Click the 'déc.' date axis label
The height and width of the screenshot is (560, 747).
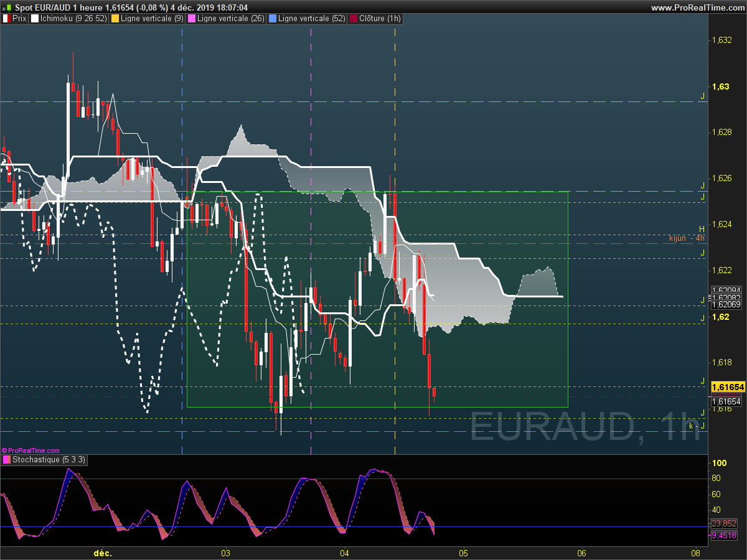pos(103,553)
